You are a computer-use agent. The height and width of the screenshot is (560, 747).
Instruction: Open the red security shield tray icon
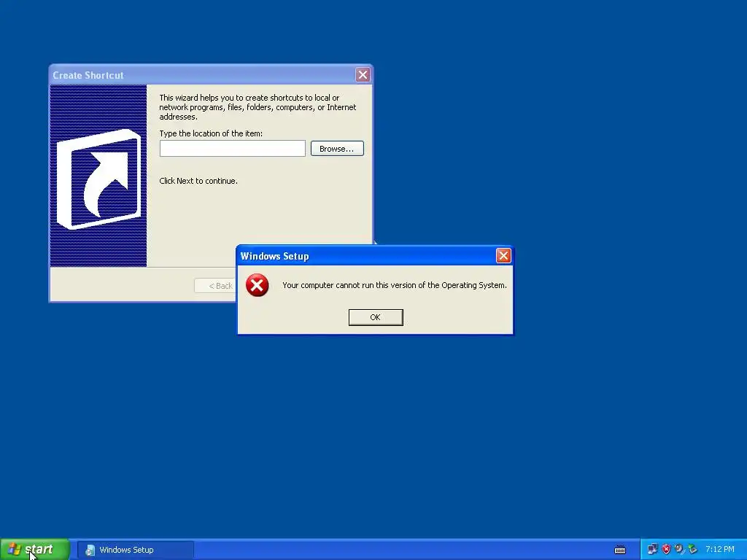[x=666, y=550]
